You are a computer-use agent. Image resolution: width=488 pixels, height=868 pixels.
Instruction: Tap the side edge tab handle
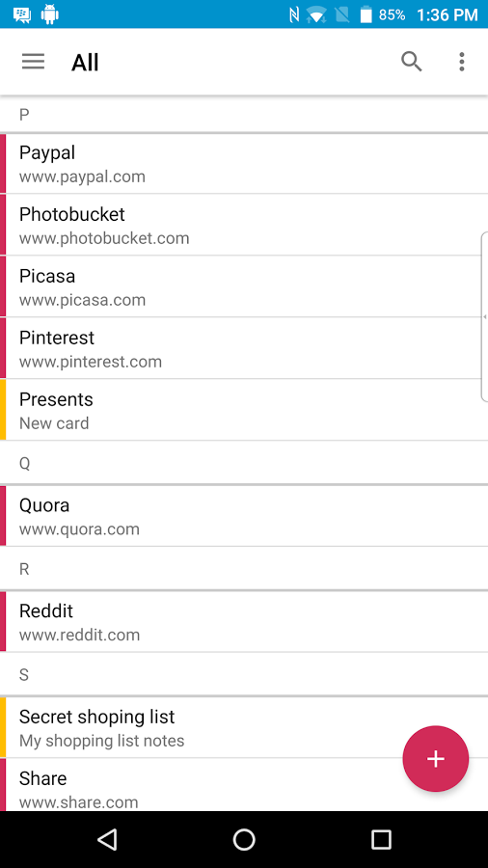click(485, 316)
